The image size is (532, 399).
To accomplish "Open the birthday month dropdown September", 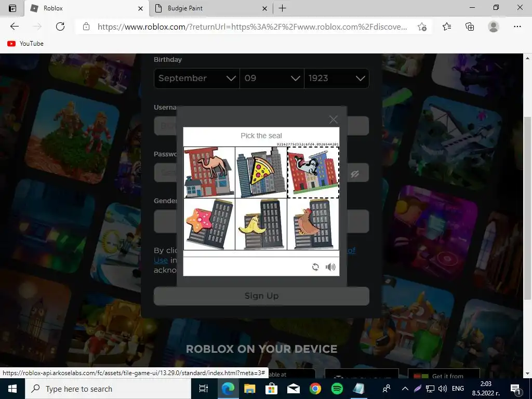I will click(197, 78).
